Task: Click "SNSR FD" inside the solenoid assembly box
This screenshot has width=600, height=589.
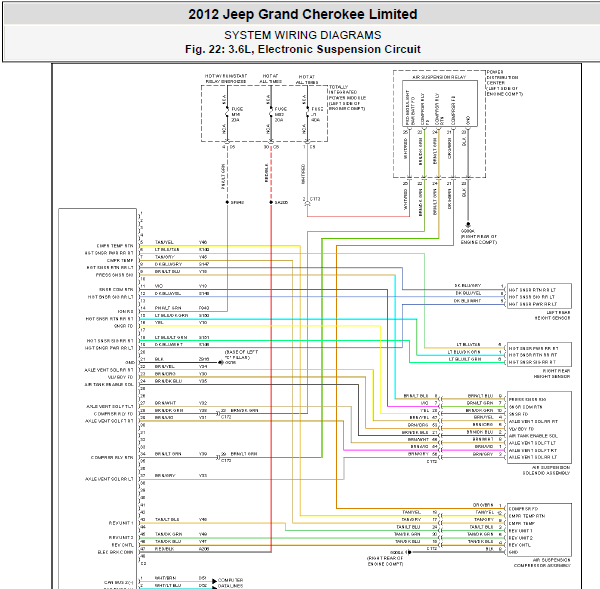Action: click(518, 414)
